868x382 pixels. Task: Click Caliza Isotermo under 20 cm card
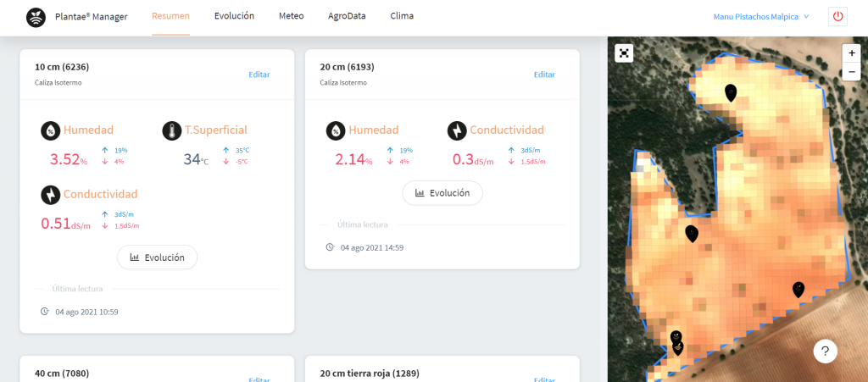coord(344,82)
